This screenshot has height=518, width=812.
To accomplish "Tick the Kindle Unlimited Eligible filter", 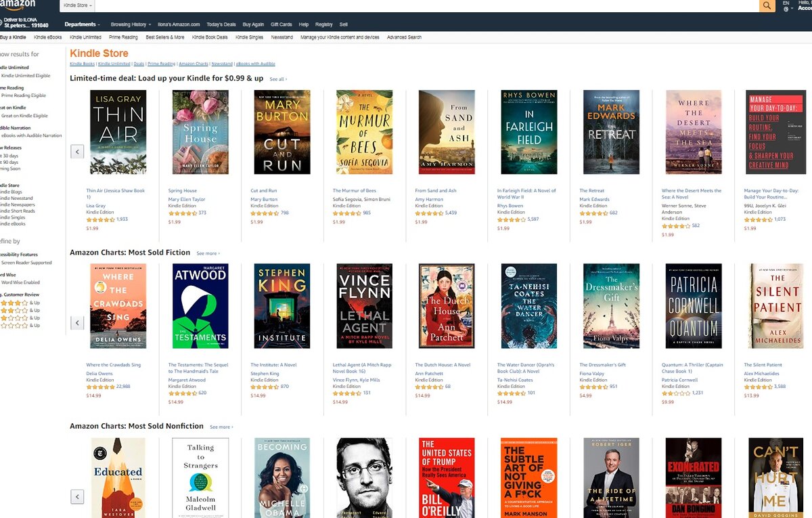I will [x=24, y=76].
